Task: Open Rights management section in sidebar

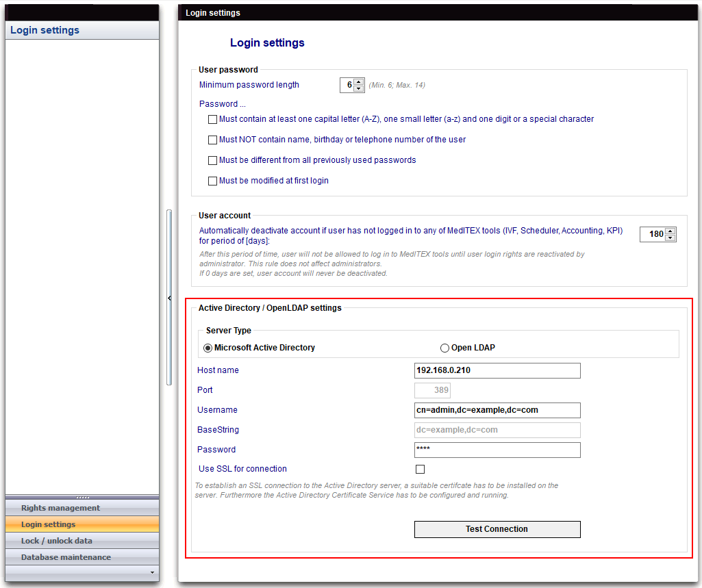Action: coord(82,508)
